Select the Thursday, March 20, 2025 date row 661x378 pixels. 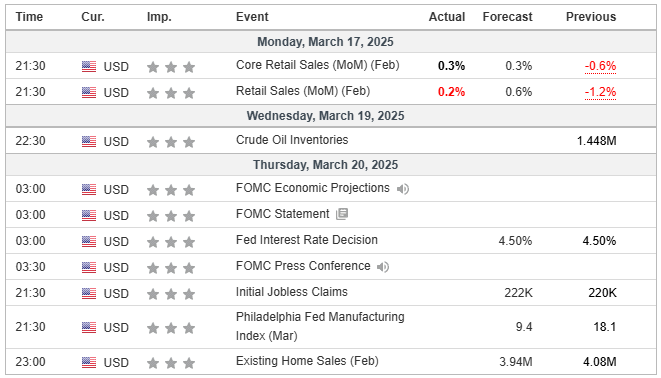point(330,164)
